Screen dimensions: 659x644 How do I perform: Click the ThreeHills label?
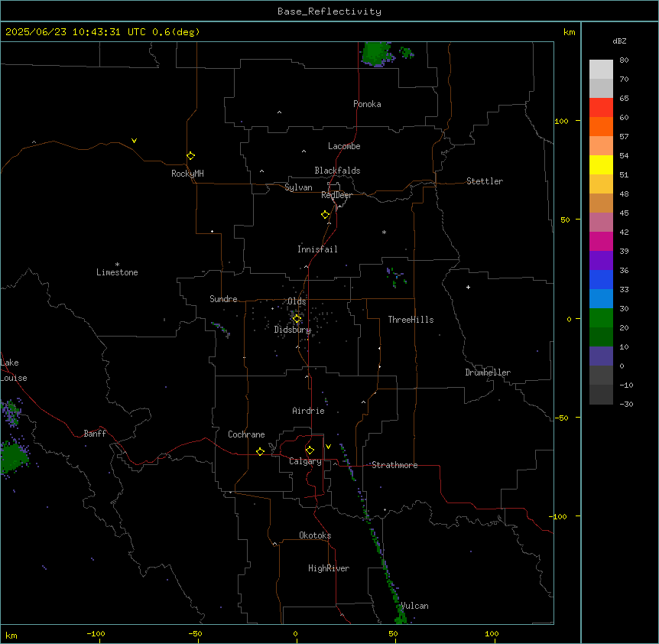411,320
